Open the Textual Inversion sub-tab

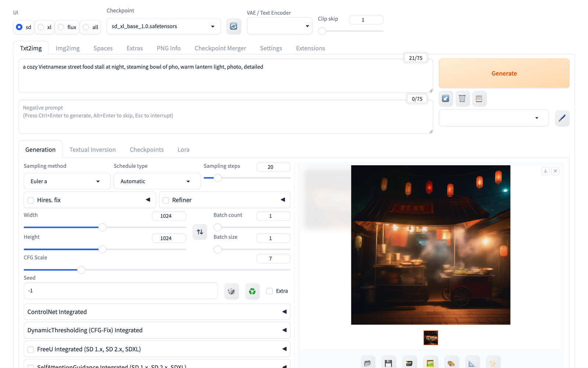[93, 150]
